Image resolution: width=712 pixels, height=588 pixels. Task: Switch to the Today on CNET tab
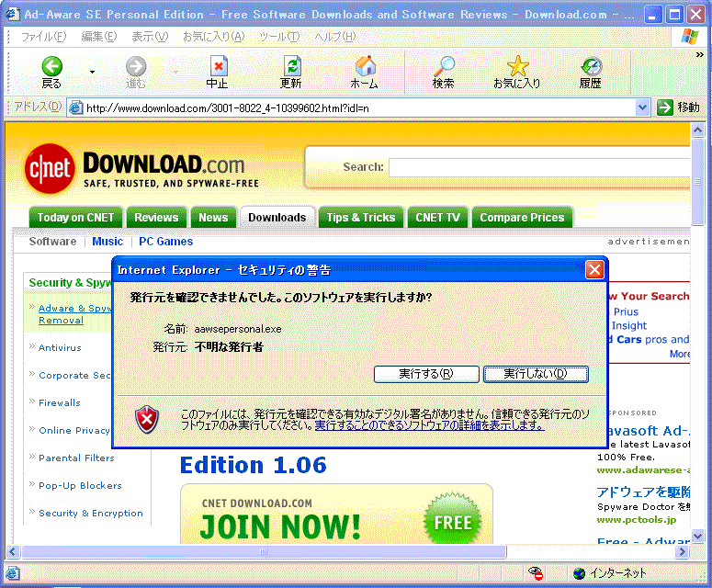click(x=76, y=218)
